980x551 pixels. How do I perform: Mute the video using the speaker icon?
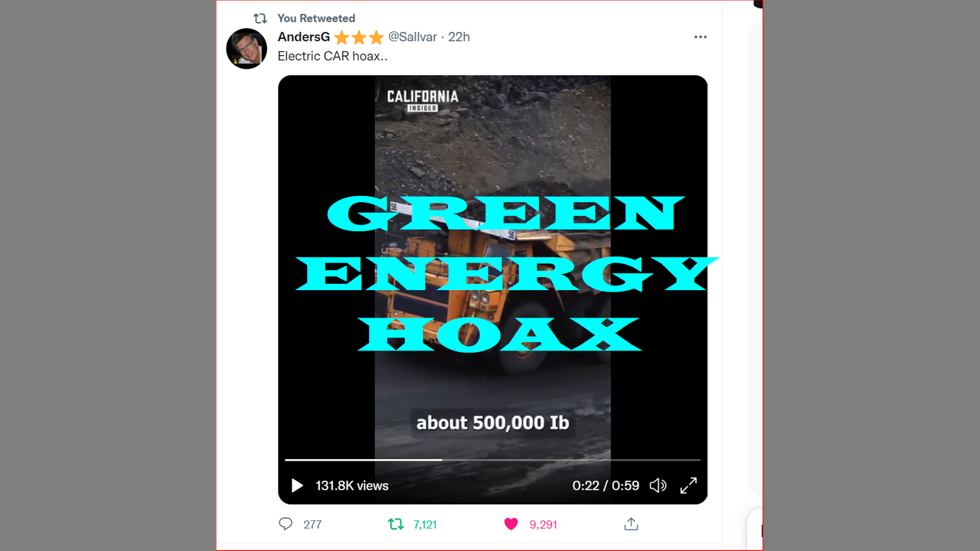658,485
